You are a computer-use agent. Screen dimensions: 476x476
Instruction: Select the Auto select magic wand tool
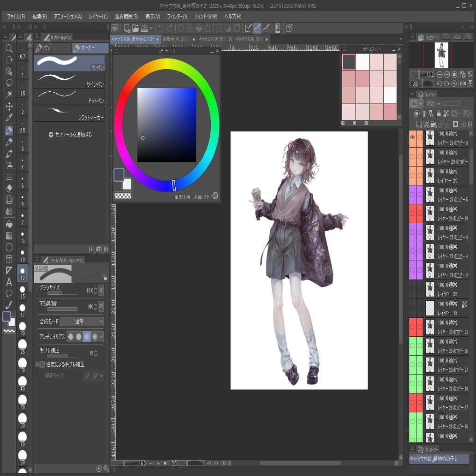[x=9, y=95]
